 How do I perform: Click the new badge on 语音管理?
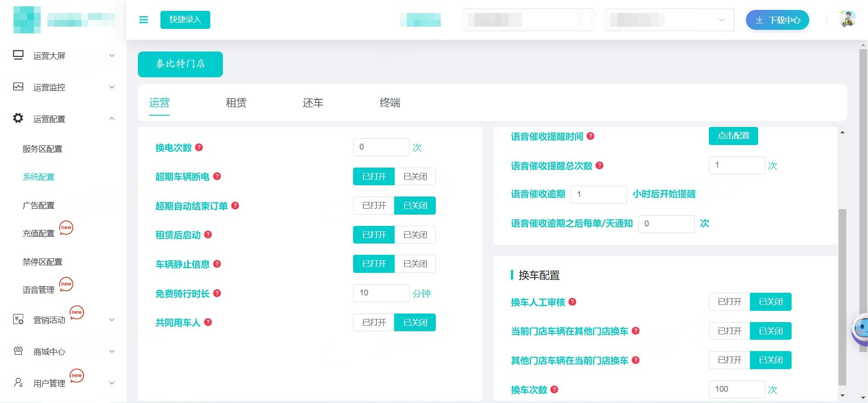(66, 284)
